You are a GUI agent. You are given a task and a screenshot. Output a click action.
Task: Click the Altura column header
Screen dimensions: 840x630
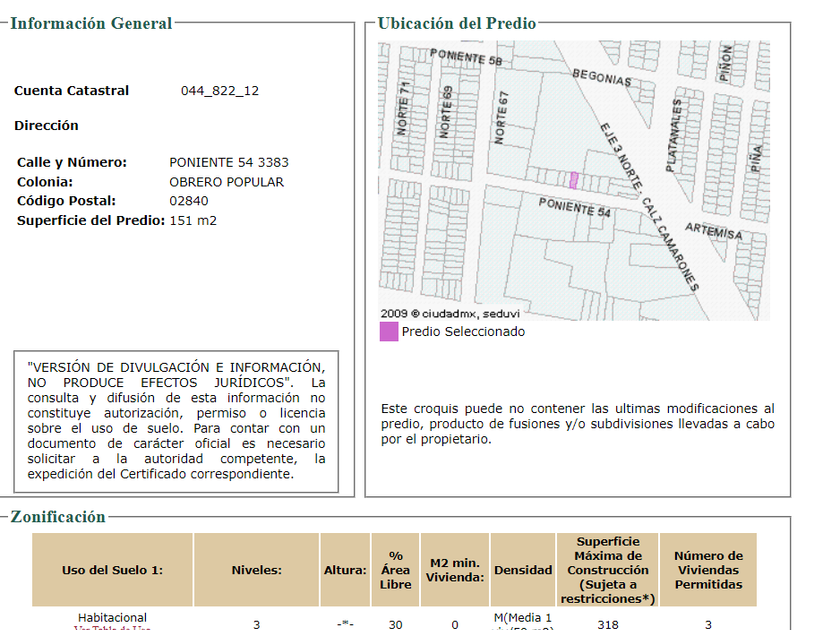click(345, 570)
